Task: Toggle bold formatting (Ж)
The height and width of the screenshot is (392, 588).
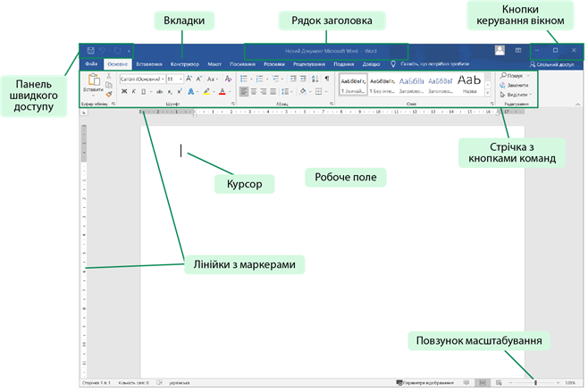Action: [122, 91]
